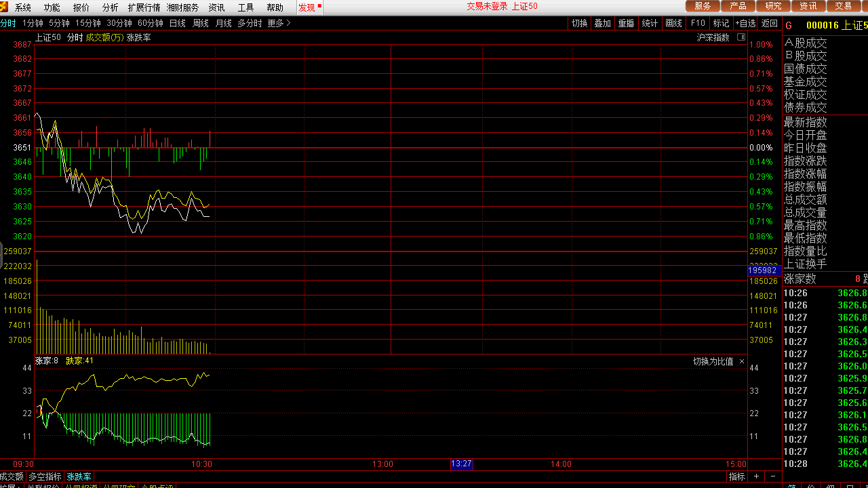Switch to the 日线 daily chart period
The width and height of the screenshot is (868, 488).
pyautogui.click(x=177, y=23)
